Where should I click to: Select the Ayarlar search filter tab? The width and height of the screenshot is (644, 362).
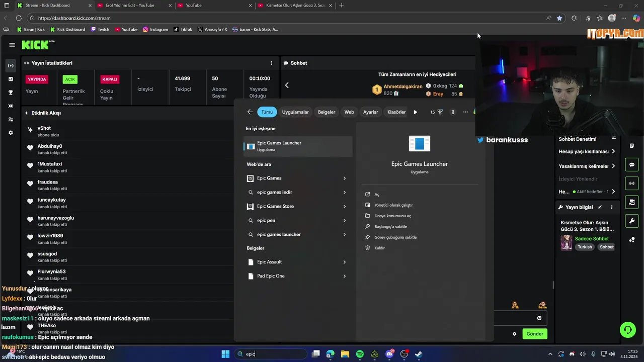(371, 112)
